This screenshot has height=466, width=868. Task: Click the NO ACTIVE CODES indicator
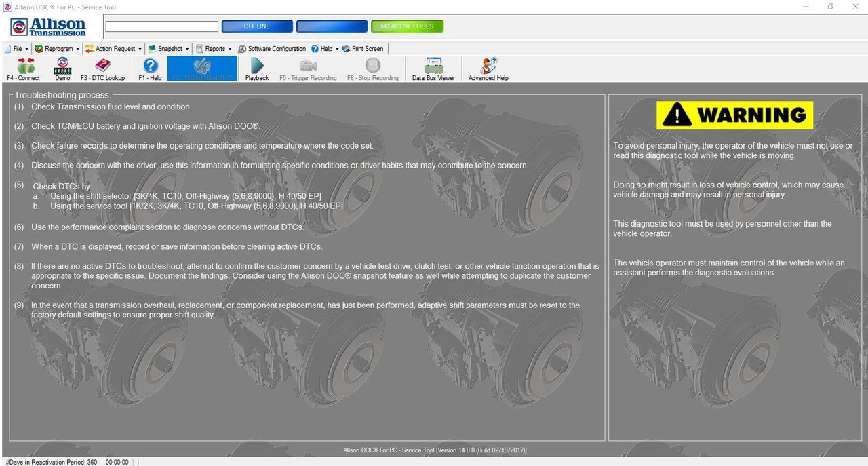tap(407, 26)
